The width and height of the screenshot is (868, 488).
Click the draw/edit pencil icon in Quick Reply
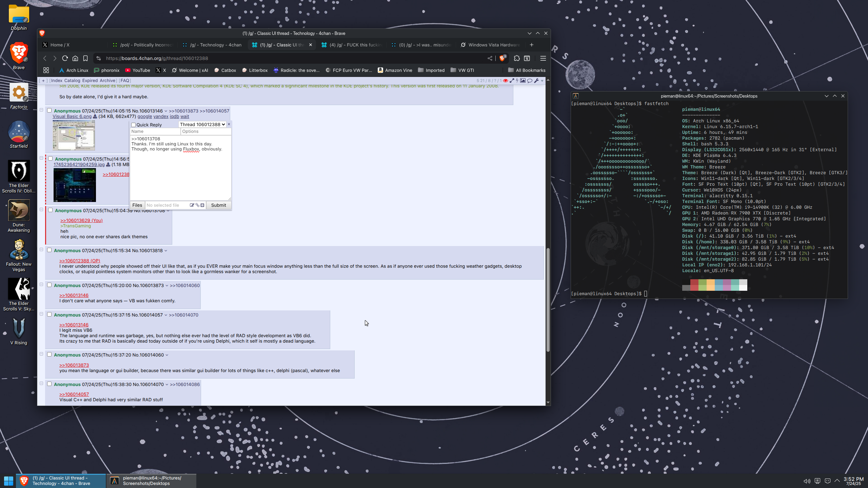[192, 205]
